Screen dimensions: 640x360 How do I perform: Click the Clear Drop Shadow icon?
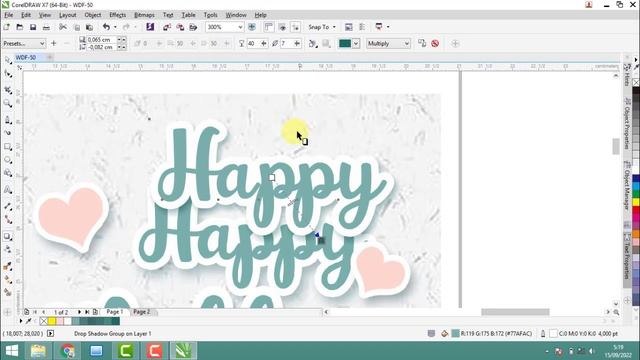[435, 43]
